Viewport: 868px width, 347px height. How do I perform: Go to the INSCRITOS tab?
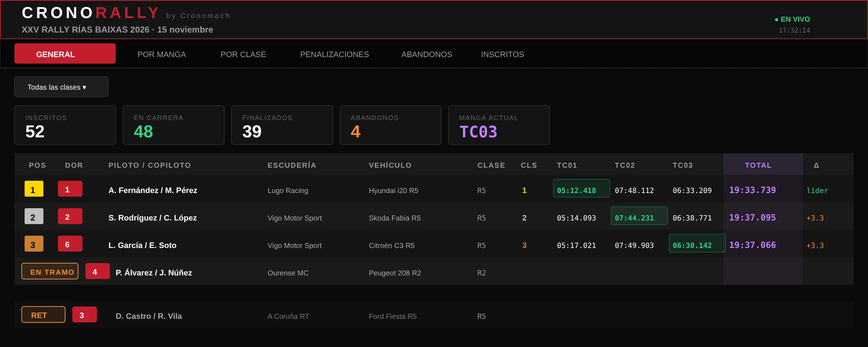point(502,54)
